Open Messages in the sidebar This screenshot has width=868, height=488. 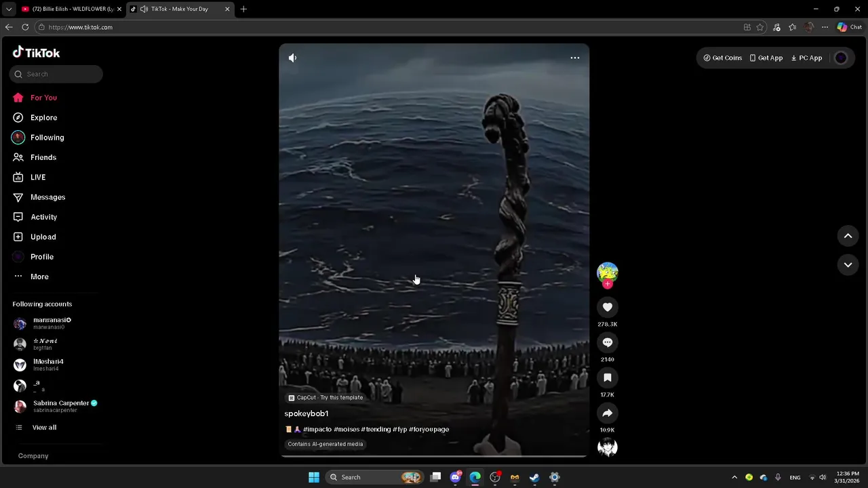click(39, 197)
